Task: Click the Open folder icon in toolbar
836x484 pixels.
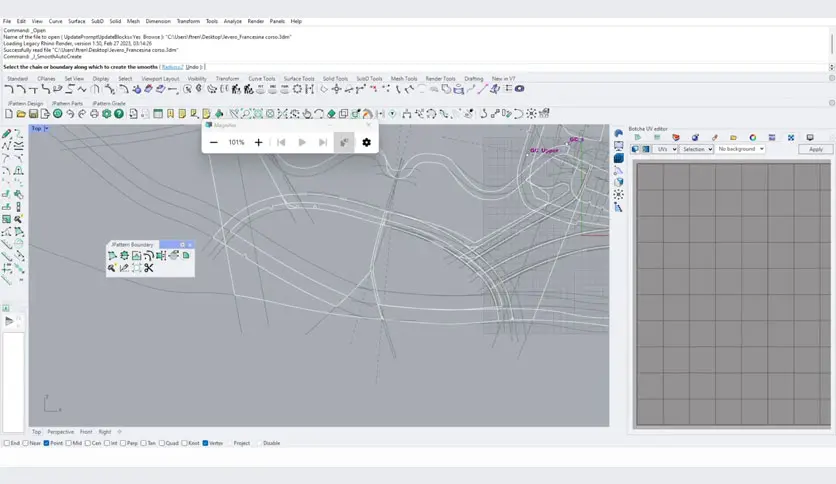Action: pyautogui.click(x=21, y=114)
